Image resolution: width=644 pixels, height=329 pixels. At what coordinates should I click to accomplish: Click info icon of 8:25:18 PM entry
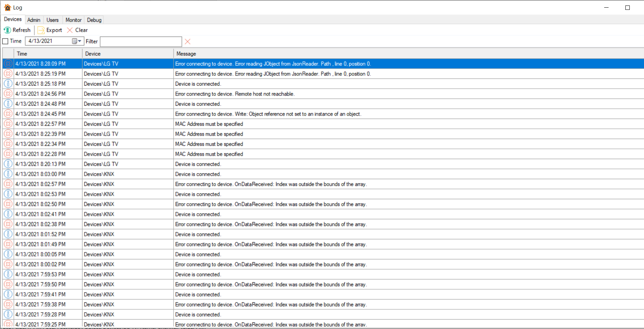[x=8, y=84]
